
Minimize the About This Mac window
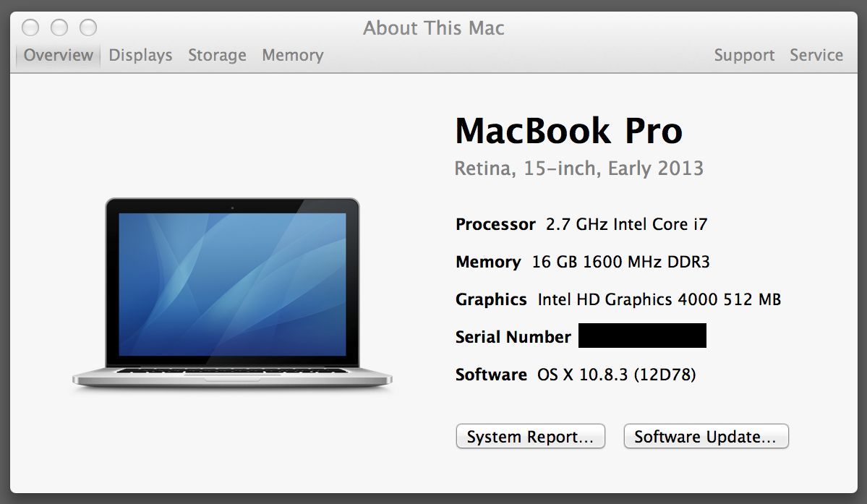click(x=59, y=28)
